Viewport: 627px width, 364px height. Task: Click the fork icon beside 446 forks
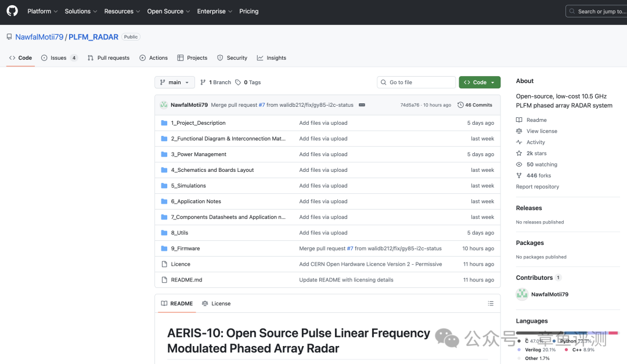519,175
